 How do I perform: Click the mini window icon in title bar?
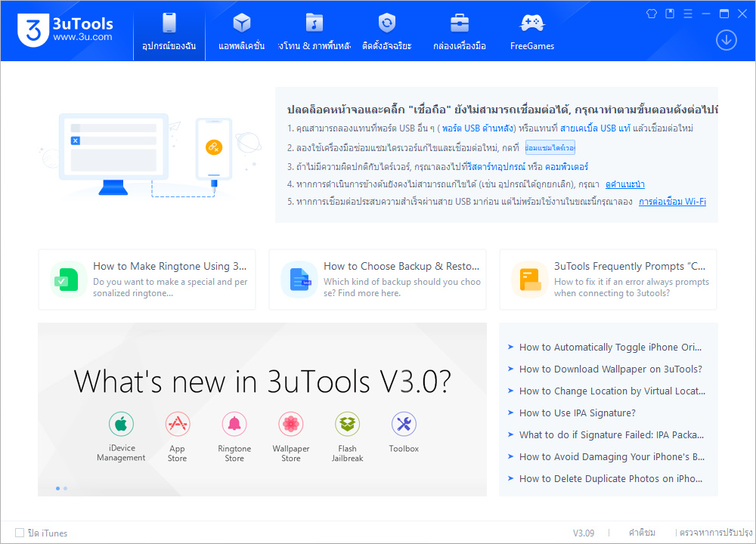pyautogui.click(x=670, y=14)
